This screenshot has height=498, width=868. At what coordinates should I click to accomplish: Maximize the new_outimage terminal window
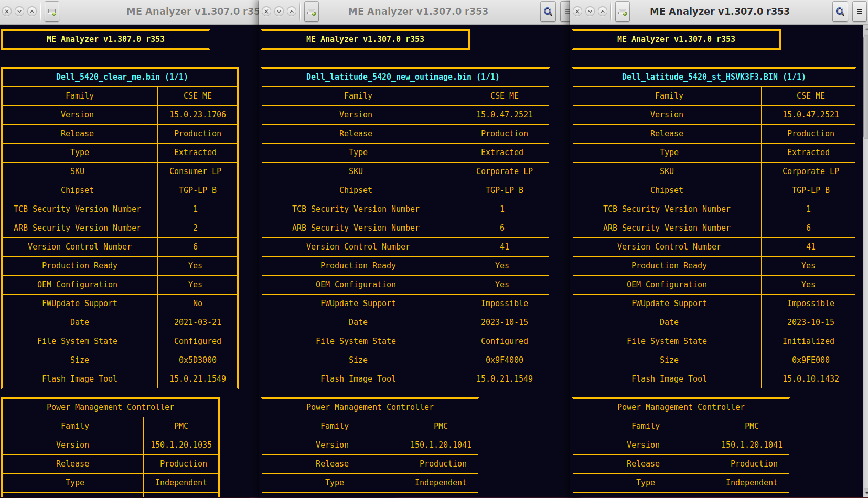tap(292, 11)
